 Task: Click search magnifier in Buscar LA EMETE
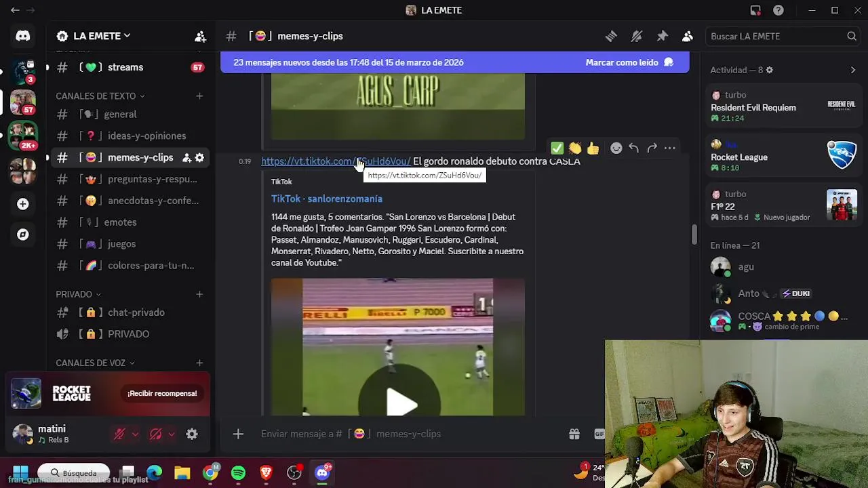point(852,36)
